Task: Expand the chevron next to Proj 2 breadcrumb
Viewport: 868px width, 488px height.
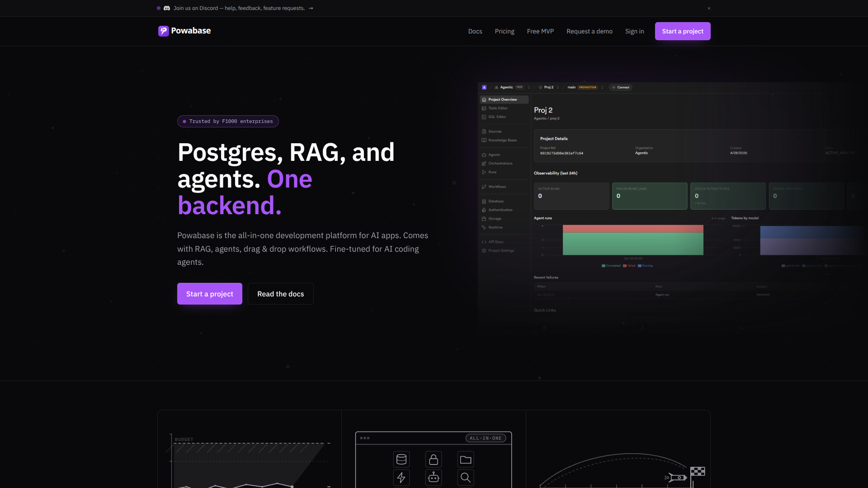Action: tap(558, 88)
